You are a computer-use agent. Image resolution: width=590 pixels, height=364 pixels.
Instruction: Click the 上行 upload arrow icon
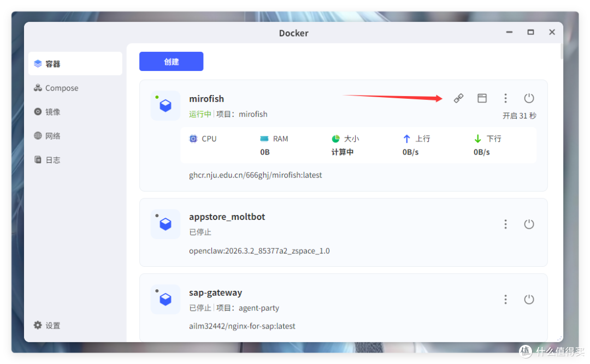(x=406, y=139)
